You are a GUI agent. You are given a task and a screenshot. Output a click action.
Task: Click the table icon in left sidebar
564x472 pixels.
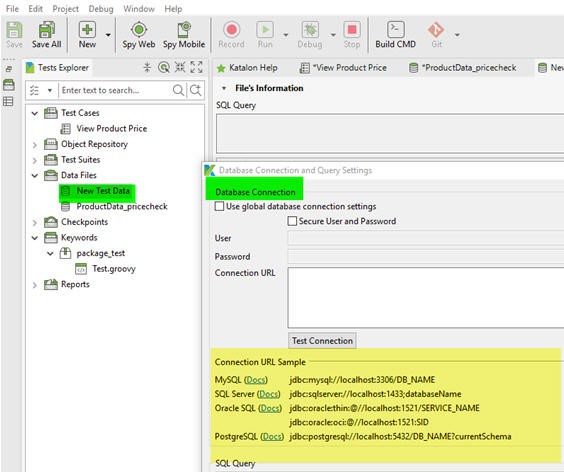8,101
